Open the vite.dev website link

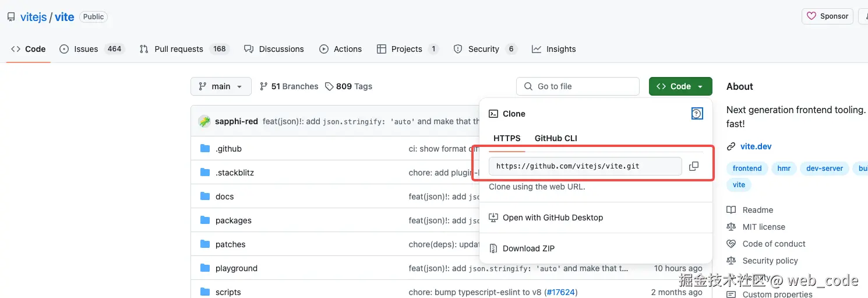756,146
